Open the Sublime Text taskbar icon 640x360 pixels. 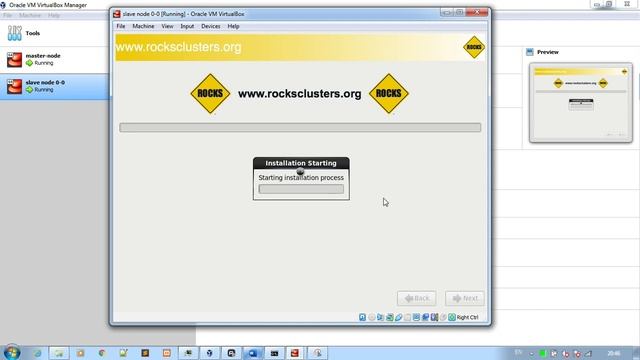tap(145, 353)
